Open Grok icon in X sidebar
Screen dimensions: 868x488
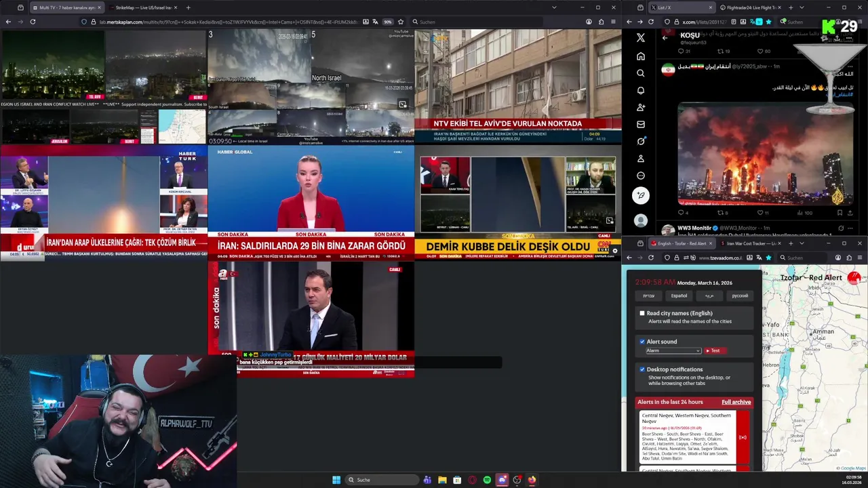point(641,142)
